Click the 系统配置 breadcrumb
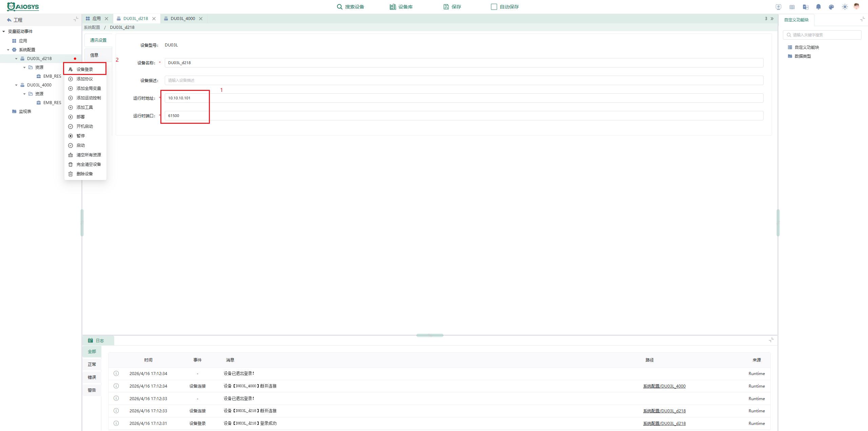 (92, 27)
